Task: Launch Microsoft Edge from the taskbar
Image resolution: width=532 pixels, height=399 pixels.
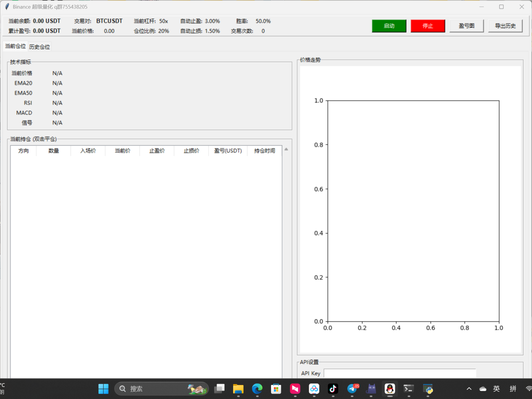Action: click(x=257, y=389)
